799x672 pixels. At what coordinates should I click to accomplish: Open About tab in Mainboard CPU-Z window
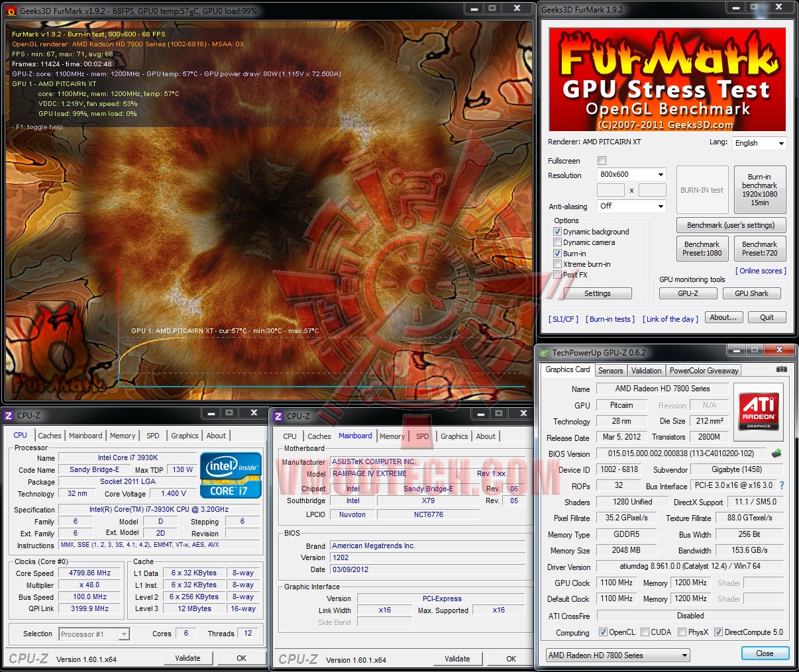coord(486,436)
